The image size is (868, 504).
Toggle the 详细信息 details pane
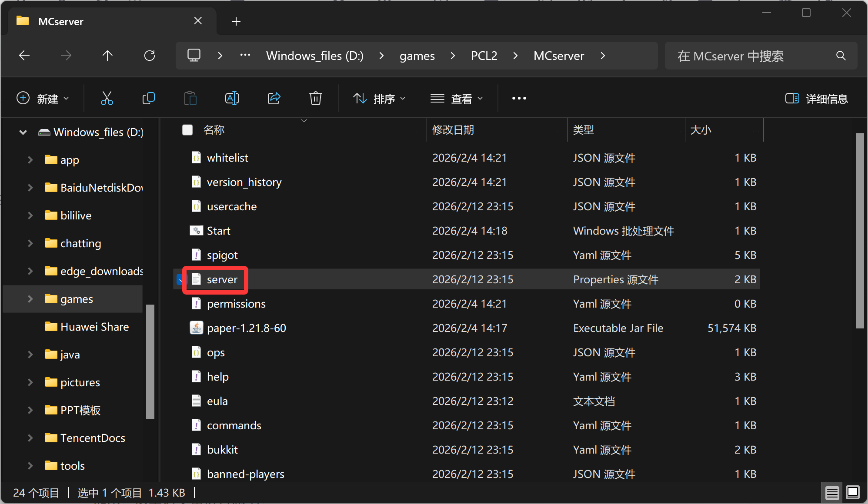[816, 99]
